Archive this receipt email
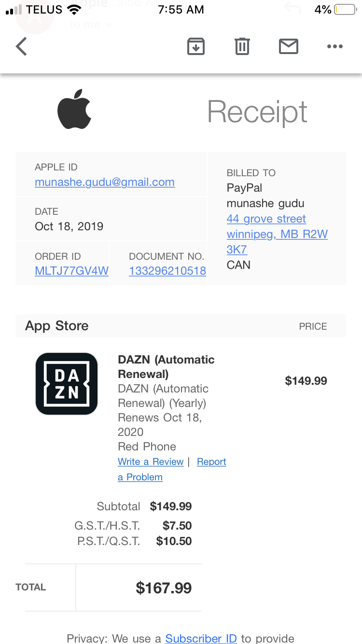 (195, 47)
